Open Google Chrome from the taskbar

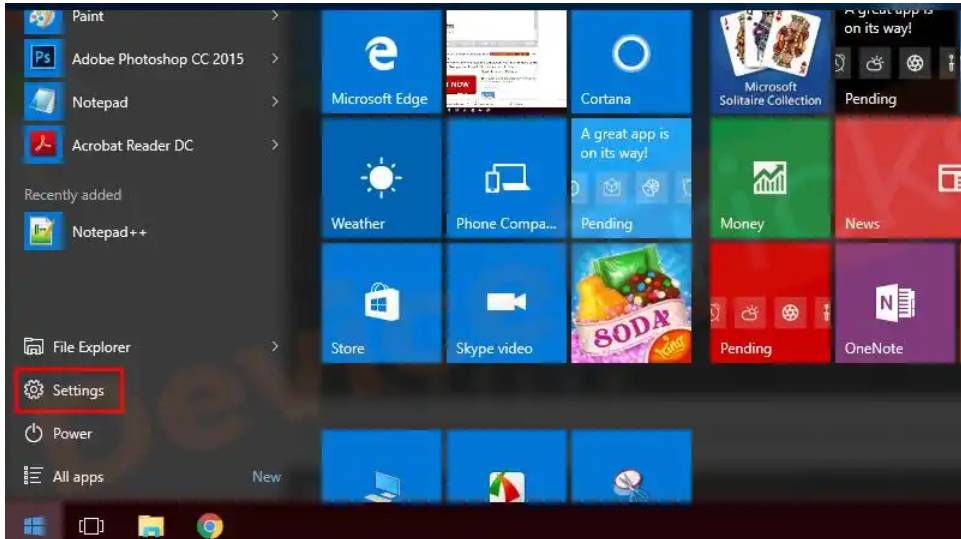tap(210, 526)
